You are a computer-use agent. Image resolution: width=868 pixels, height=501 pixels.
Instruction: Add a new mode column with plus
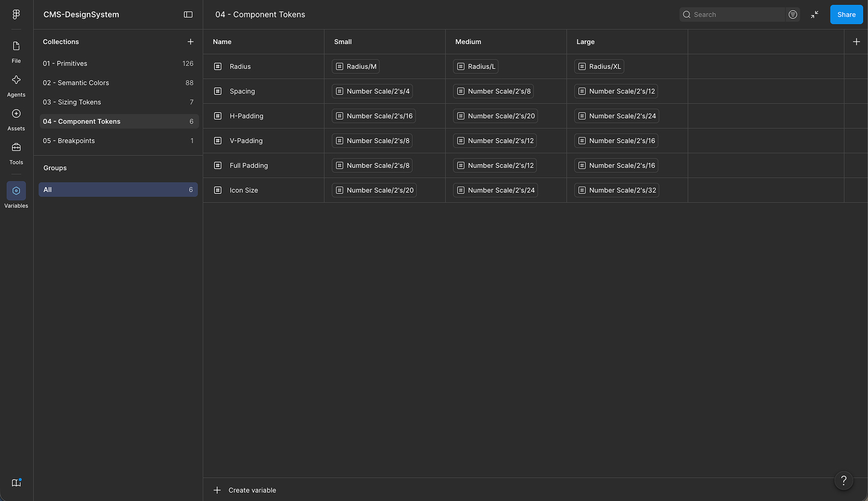click(857, 42)
